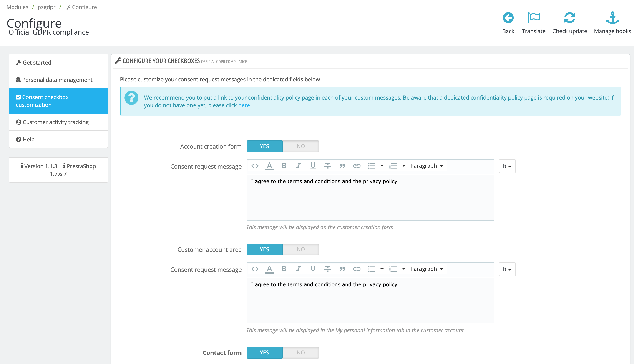
Task: Insert a blockquote in the second editor
Action: pyautogui.click(x=342, y=269)
